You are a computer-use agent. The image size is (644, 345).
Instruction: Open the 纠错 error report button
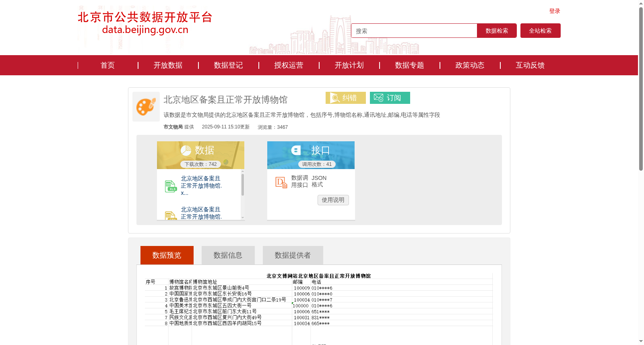pyautogui.click(x=346, y=98)
